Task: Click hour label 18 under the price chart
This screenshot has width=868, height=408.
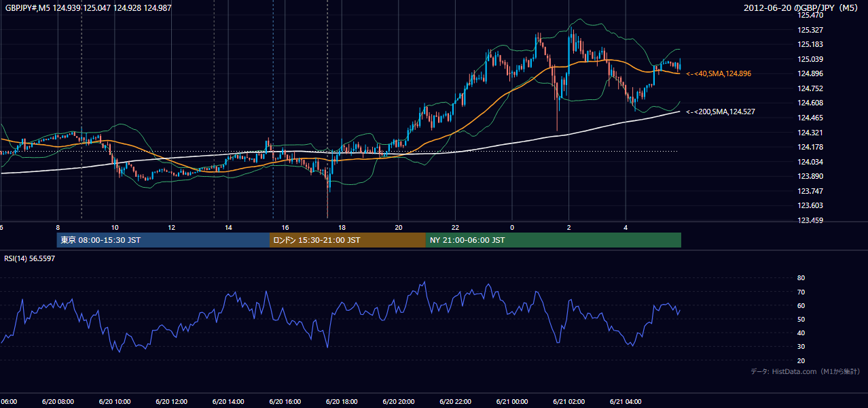Action: 342,227
